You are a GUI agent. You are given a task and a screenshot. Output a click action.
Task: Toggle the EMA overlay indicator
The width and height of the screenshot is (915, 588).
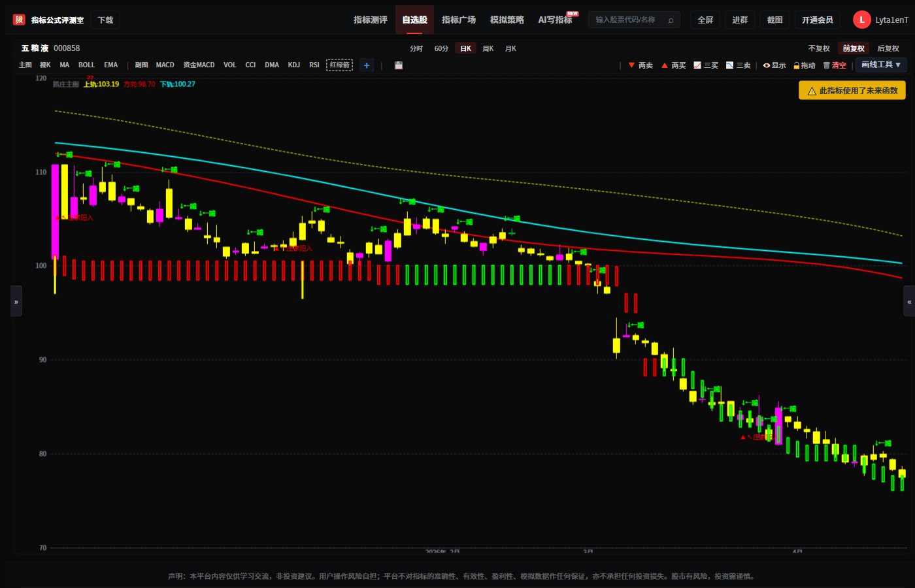[111, 65]
